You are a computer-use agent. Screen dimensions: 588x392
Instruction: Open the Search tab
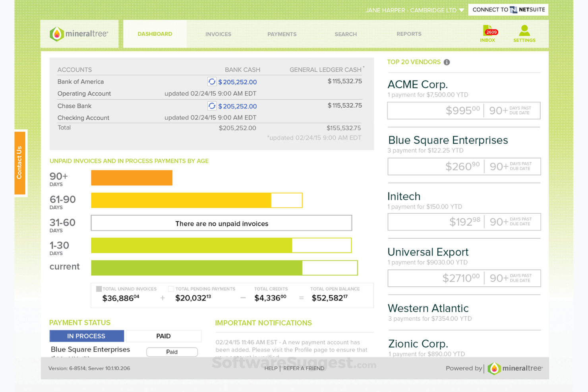pos(346,34)
